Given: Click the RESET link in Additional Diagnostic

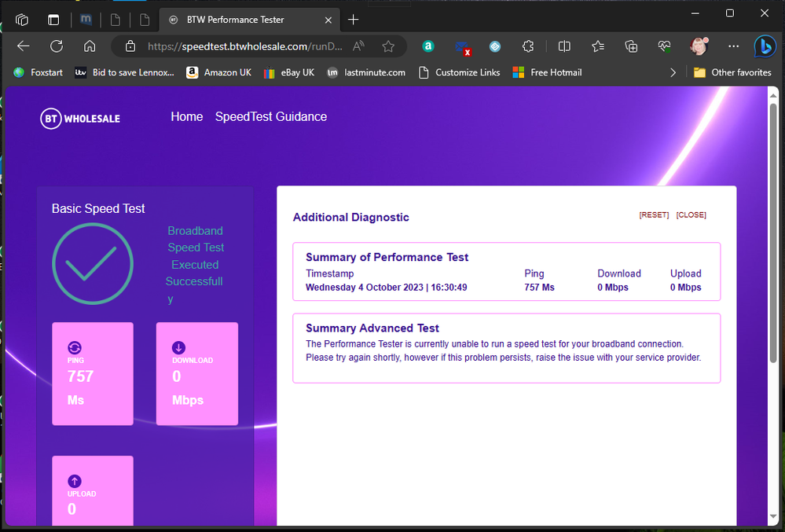Looking at the screenshot, I should pyautogui.click(x=654, y=215).
